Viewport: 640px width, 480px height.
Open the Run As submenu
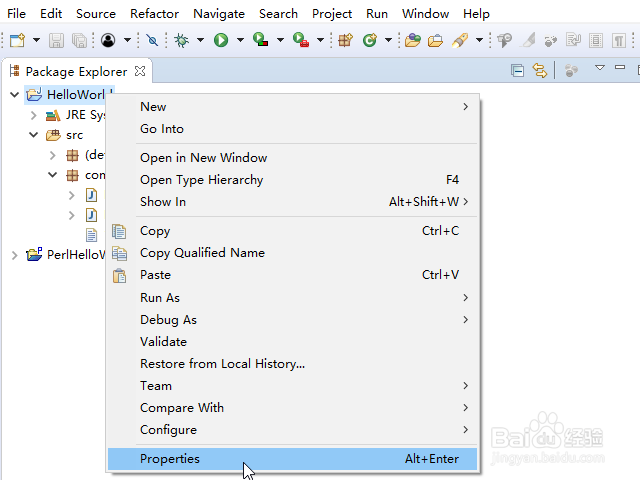click(x=292, y=298)
